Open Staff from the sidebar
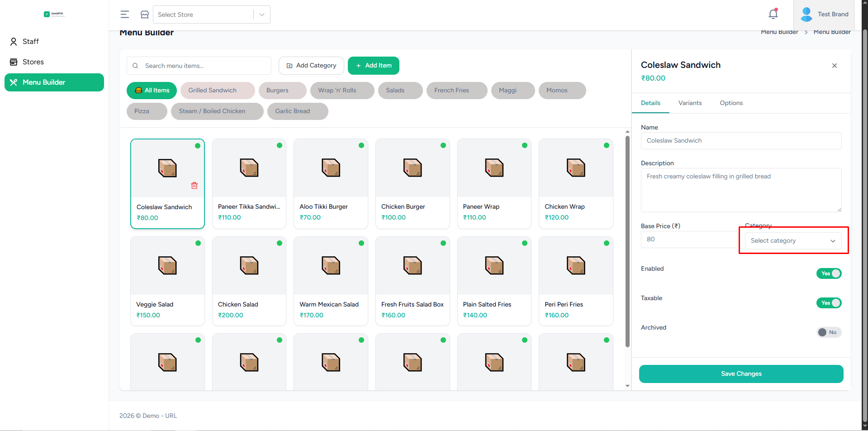 31,42
